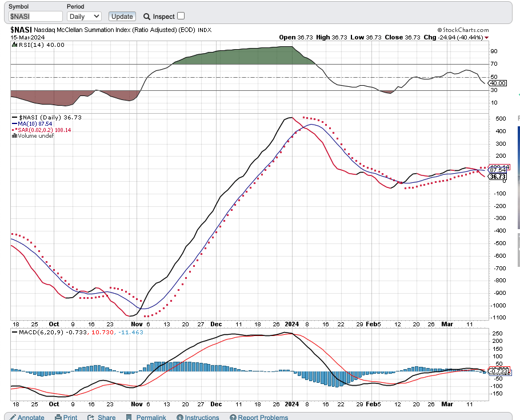Click the Print printer icon

pos(58,417)
